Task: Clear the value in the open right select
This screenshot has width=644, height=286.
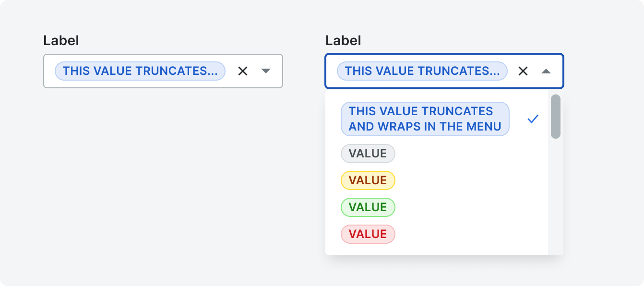Action: tap(523, 71)
